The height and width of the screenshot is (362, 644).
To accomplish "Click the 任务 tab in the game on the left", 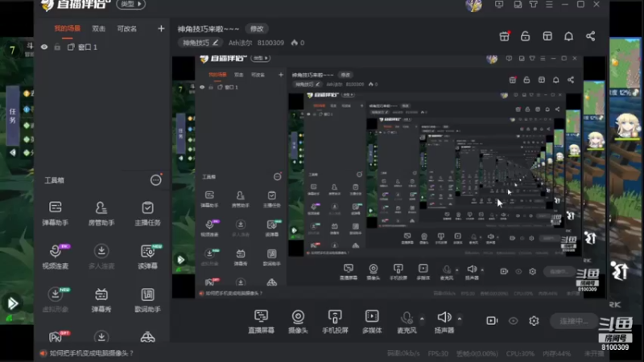I will 13,116.
